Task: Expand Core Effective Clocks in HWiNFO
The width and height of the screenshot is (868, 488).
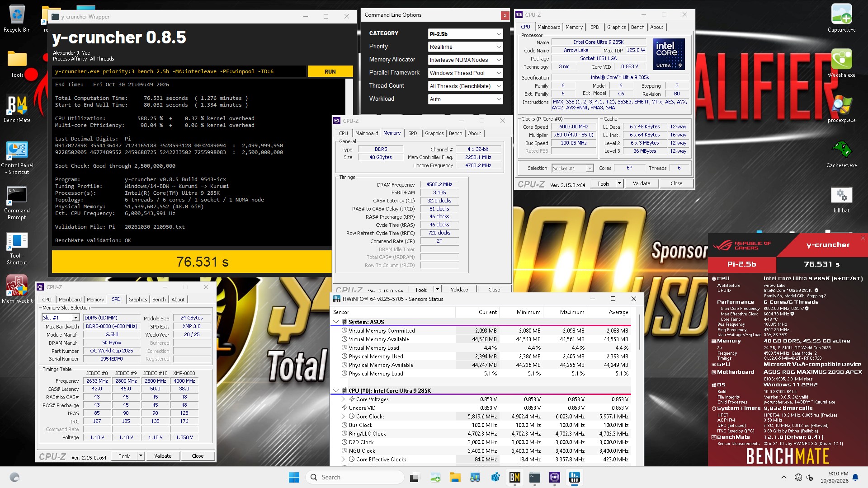Action: 343,460
